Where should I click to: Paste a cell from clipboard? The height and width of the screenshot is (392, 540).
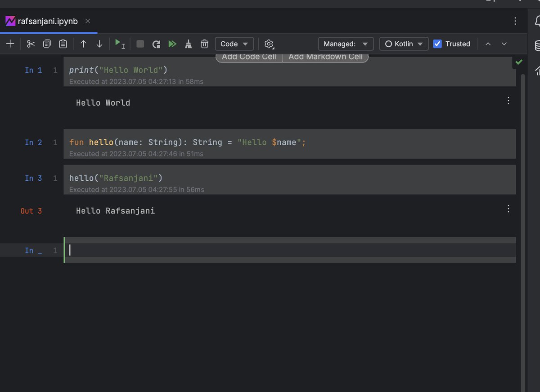(x=63, y=44)
